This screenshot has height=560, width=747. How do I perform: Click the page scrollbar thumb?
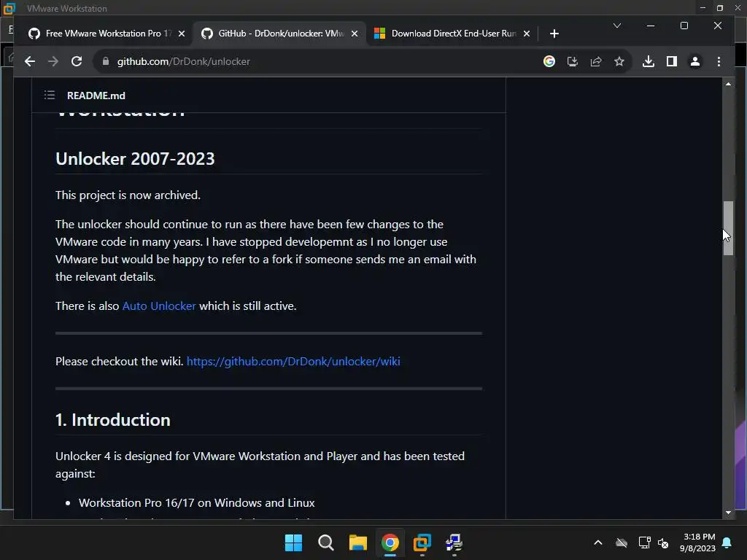[728, 228]
